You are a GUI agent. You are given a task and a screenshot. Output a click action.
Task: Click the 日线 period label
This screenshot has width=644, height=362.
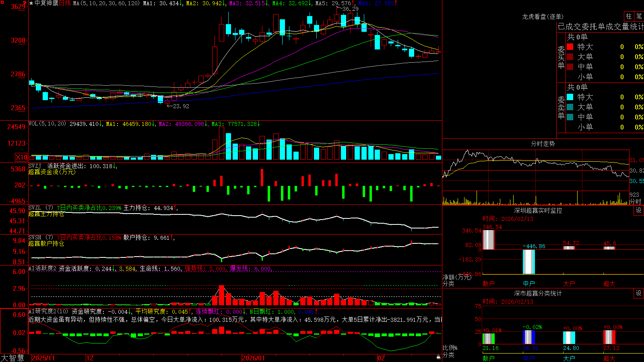[x=65, y=3]
